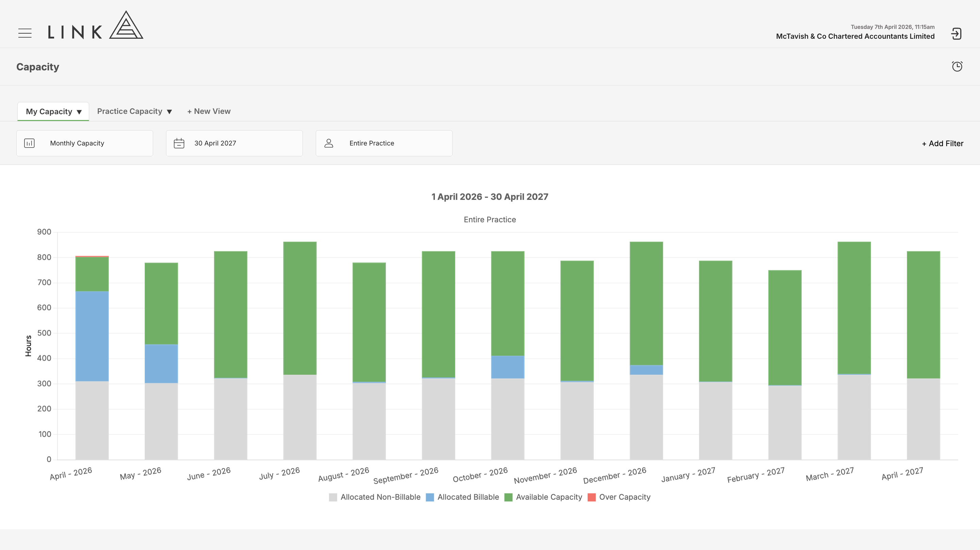Image resolution: width=980 pixels, height=550 pixels.
Task: Click the + Add Filter link
Action: 943,144
